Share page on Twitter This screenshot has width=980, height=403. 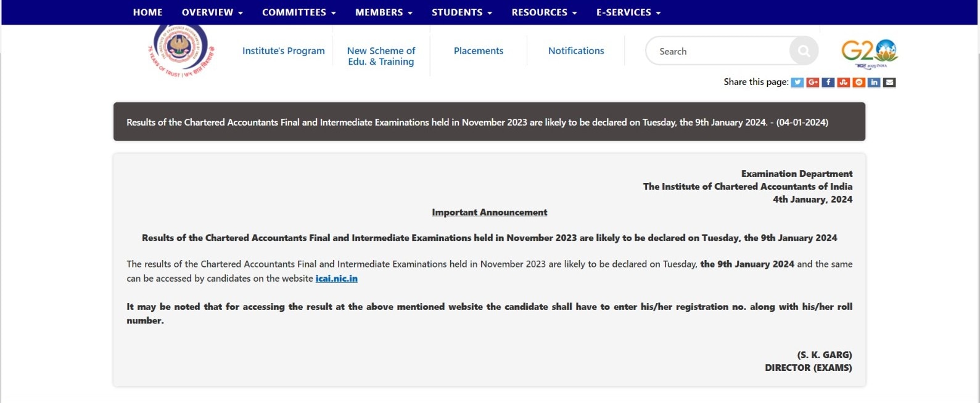click(797, 83)
